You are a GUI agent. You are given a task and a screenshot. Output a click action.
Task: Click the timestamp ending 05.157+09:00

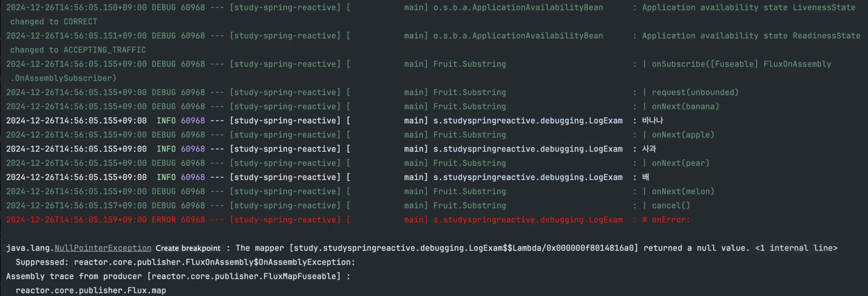pos(77,205)
